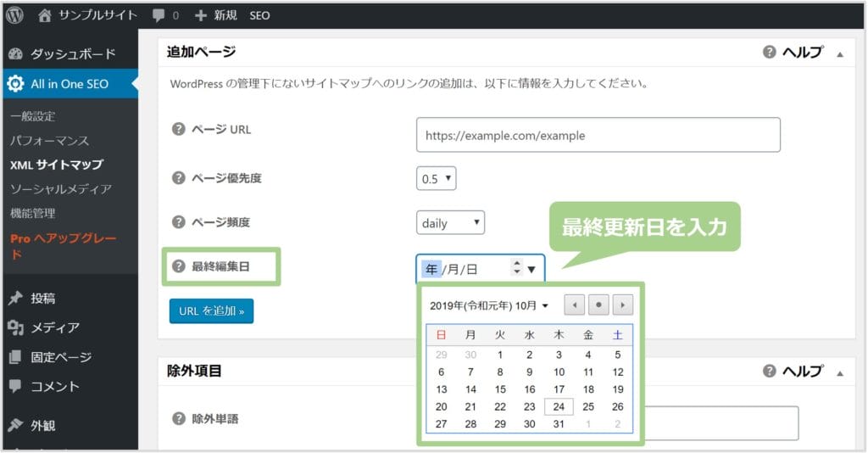
Task: Open the WordPress logo menu
Action: 14,15
